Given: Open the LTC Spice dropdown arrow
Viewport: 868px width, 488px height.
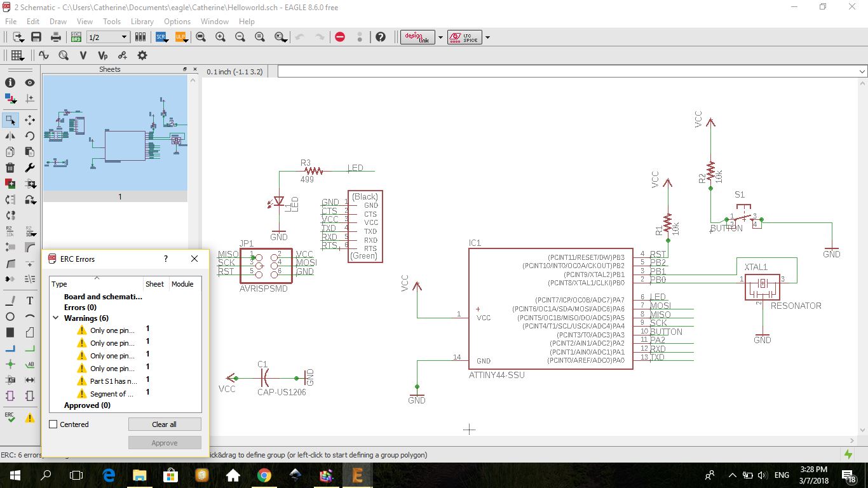Looking at the screenshot, I should pyautogui.click(x=487, y=37).
